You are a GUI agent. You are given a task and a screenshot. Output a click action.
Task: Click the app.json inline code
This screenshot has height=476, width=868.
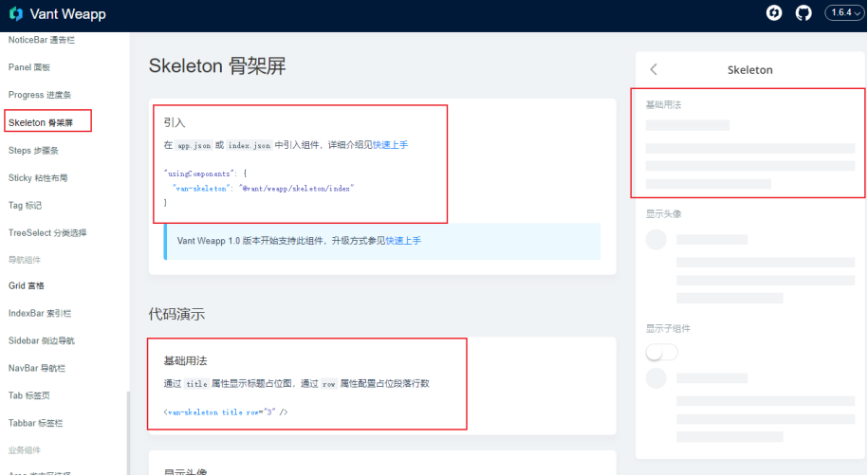pos(194,146)
